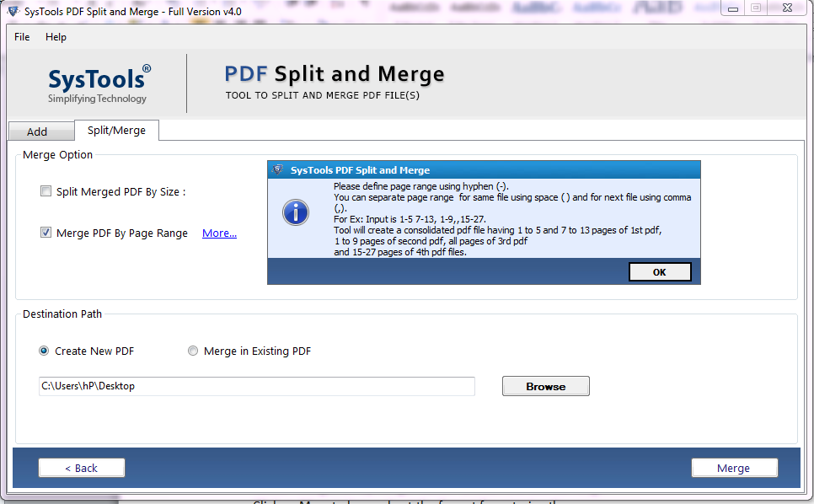Screen dimensions: 814x504
Task: Click the SysTools app icon in title bar
Action: coord(13,11)
